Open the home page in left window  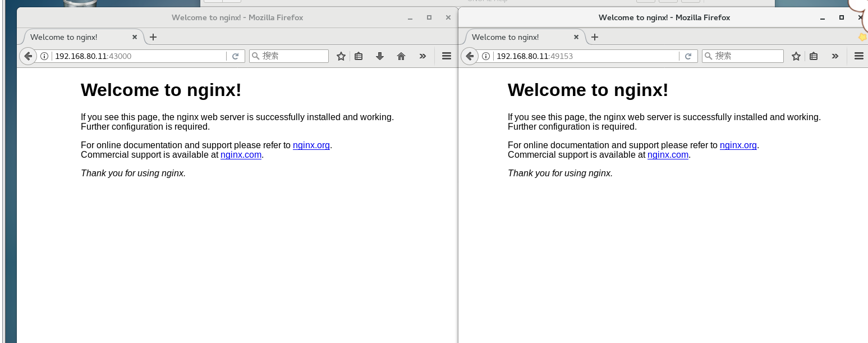(x=401, y=56)
